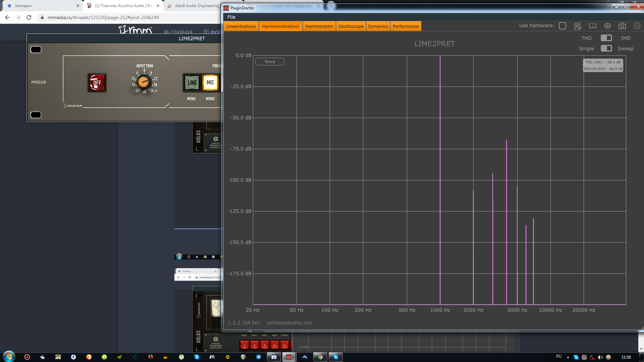The width and height of the screenshot is (644, 362).
Task: Toggle the Single/Sweep switch
Action: (606, 48)
